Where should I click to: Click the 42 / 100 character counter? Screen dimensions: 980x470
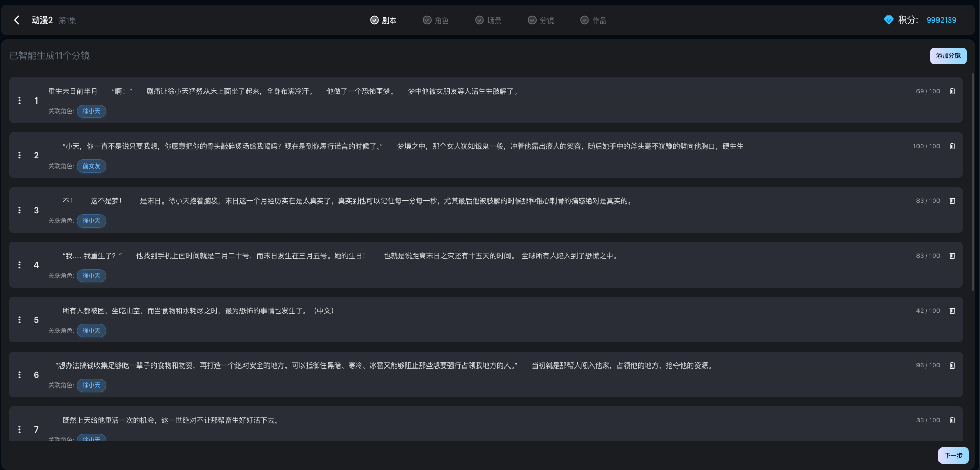point(928,311)
